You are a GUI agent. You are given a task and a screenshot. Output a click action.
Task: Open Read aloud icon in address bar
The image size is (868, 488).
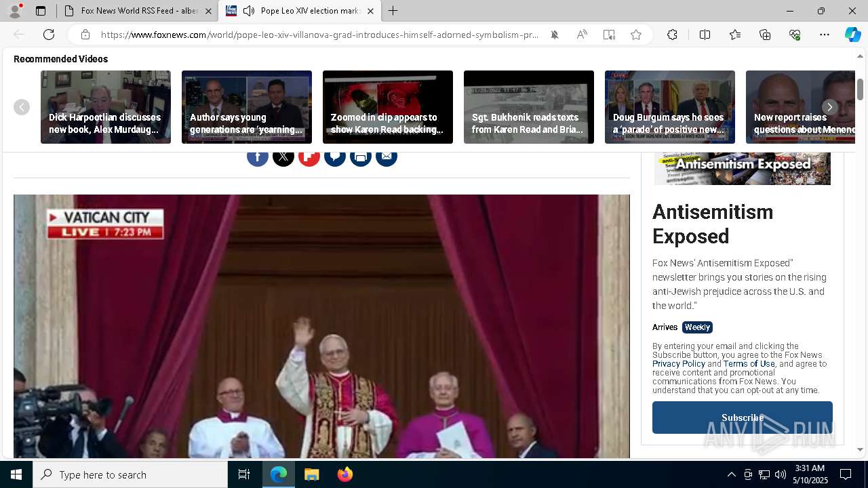click(x=582, y=35)
